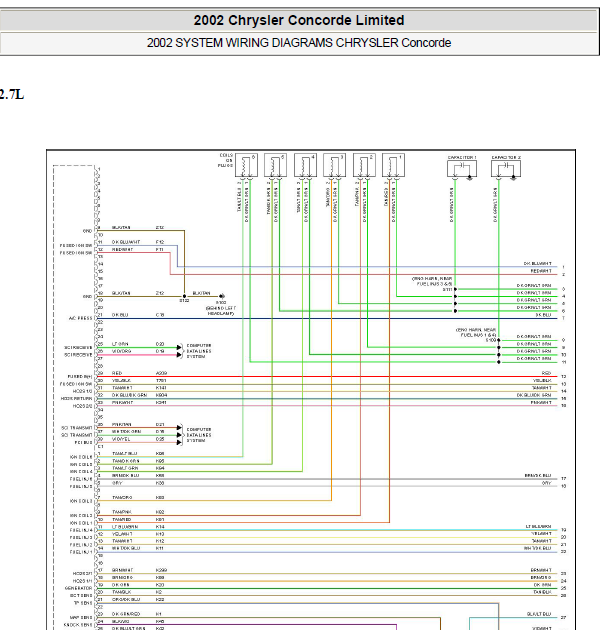The height and width of the screenshot is (630, 607).
Task: Select the Capacitor 1 symbol
Action: pos(462,169)
